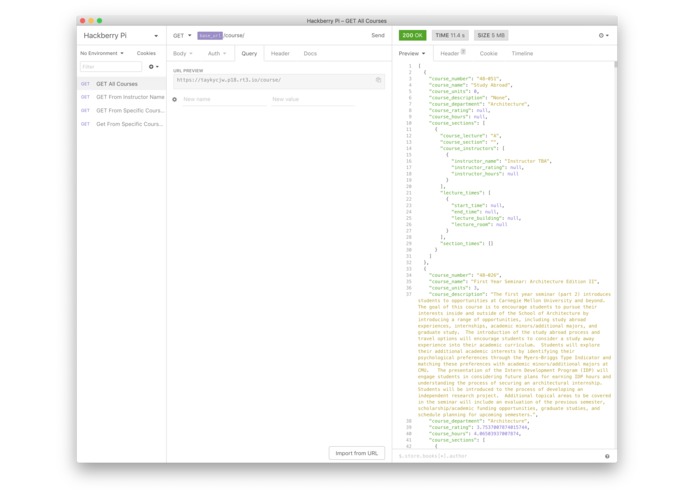Click the SIZE 5 MB badge

pos(491,35)
